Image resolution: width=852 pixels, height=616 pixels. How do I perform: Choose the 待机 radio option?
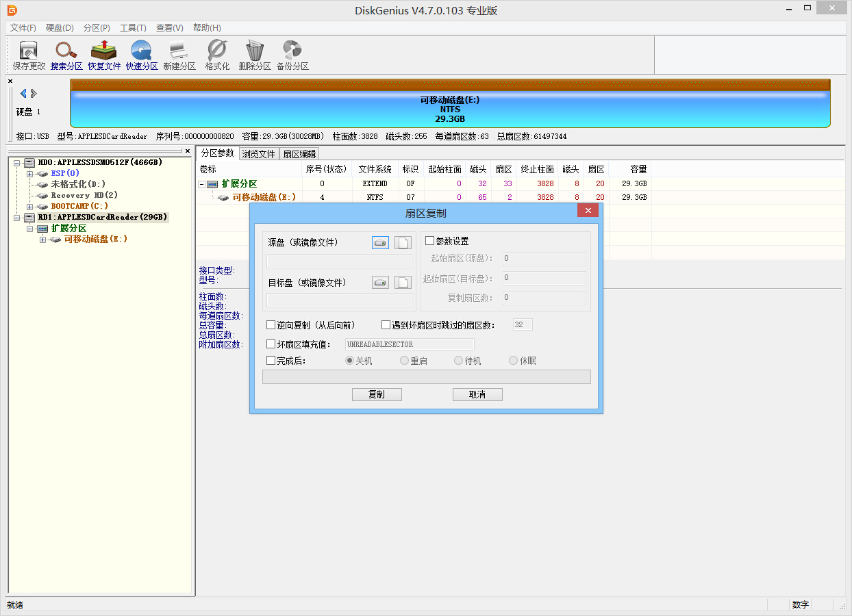click(x=458, y=361)
